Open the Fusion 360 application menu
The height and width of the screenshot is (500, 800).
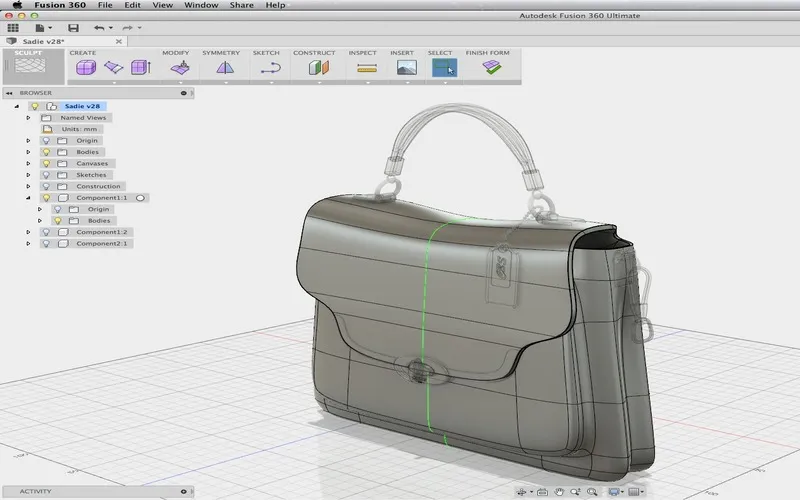pos(60,5)
